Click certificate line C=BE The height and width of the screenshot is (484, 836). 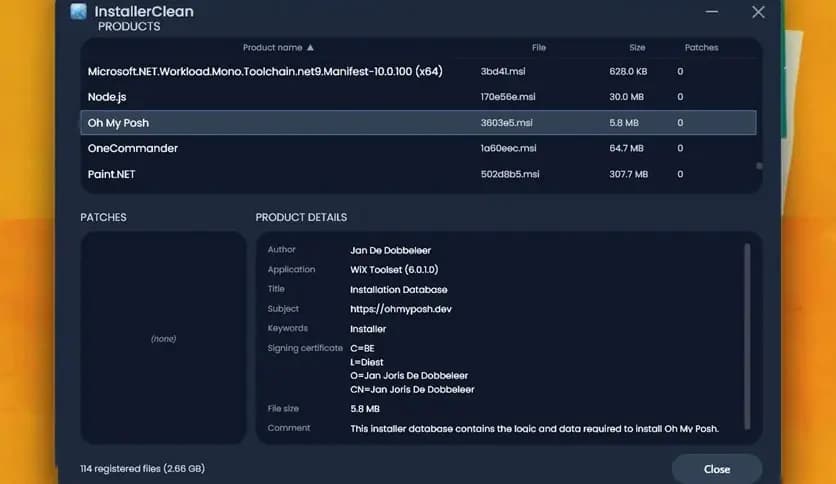coord(362,348)
